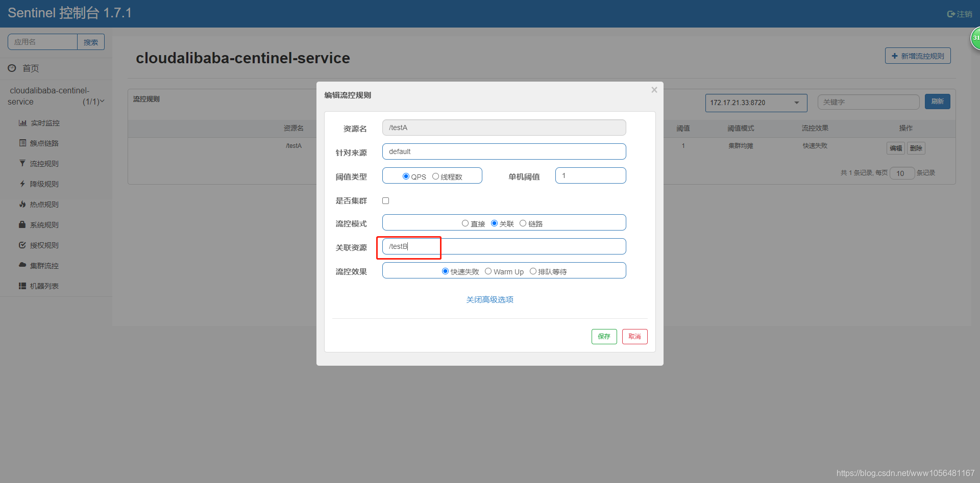Viewport: 980px width, 483px height.
Task: Click the page size field showing 10
Action: [x=902, y=173]
